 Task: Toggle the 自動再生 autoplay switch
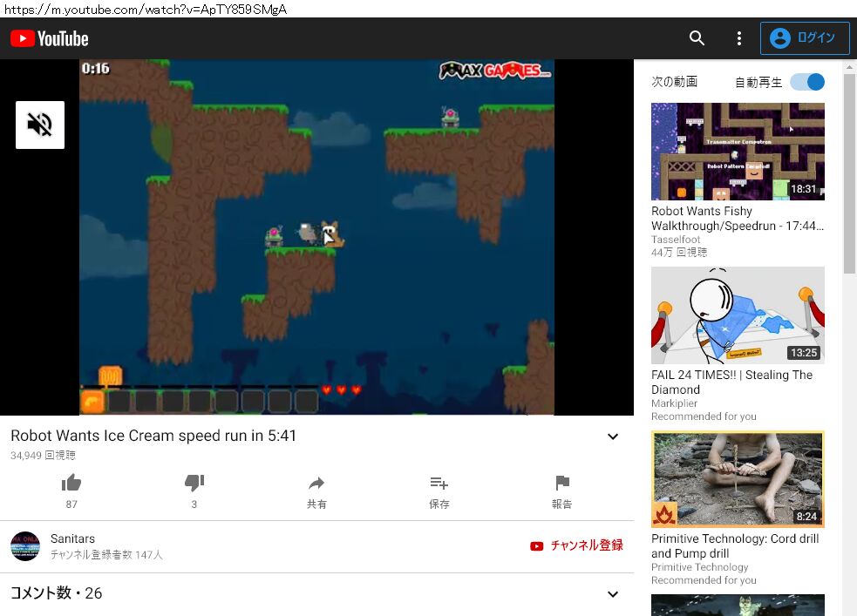pyautogui.click(x=807, y=82)
